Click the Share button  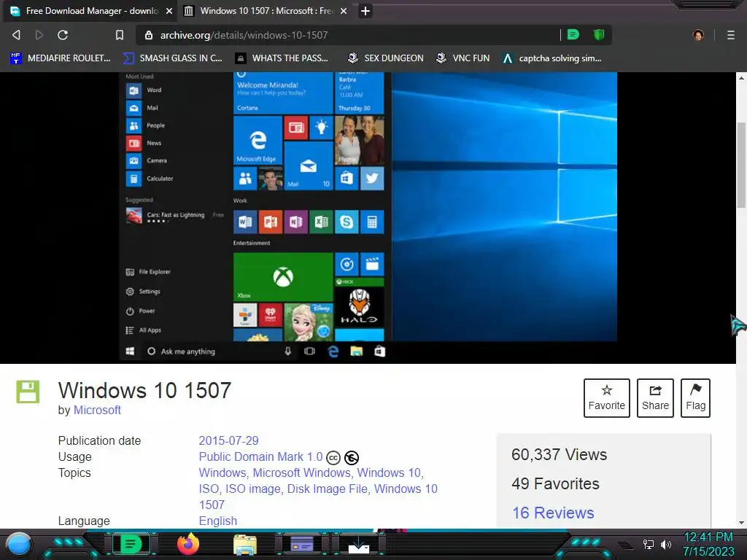pyautogui.click(x=655, y=398)
